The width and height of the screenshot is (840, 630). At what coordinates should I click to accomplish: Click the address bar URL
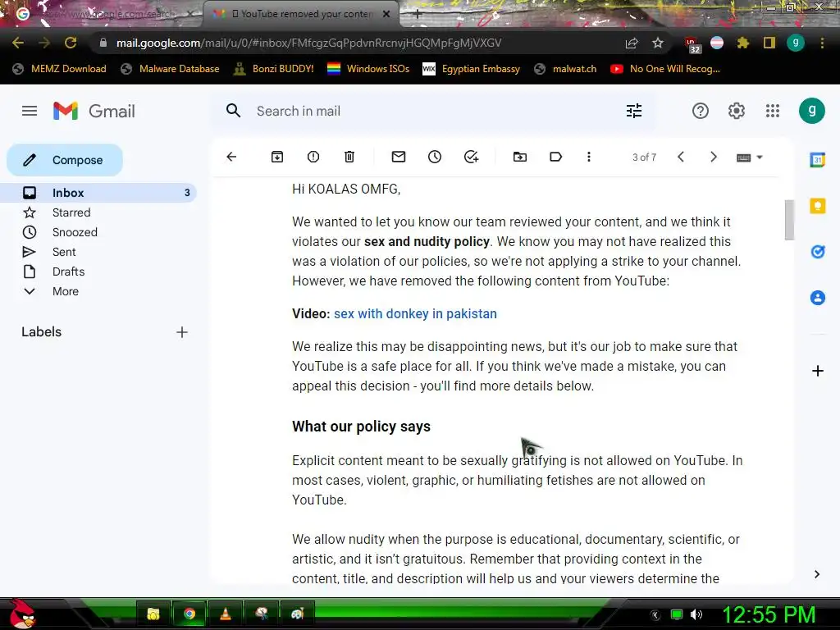[x=308, y=43]
